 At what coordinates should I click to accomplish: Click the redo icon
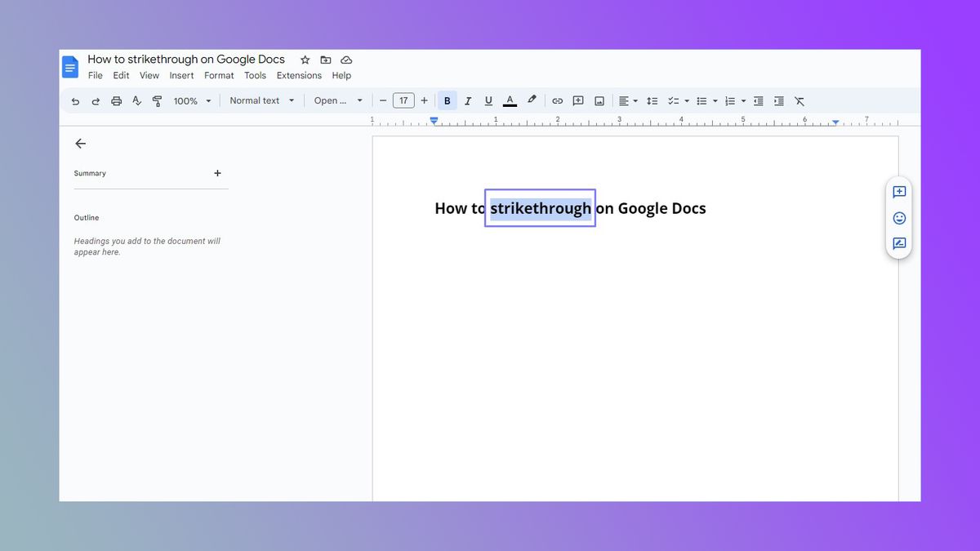[96, 101]
